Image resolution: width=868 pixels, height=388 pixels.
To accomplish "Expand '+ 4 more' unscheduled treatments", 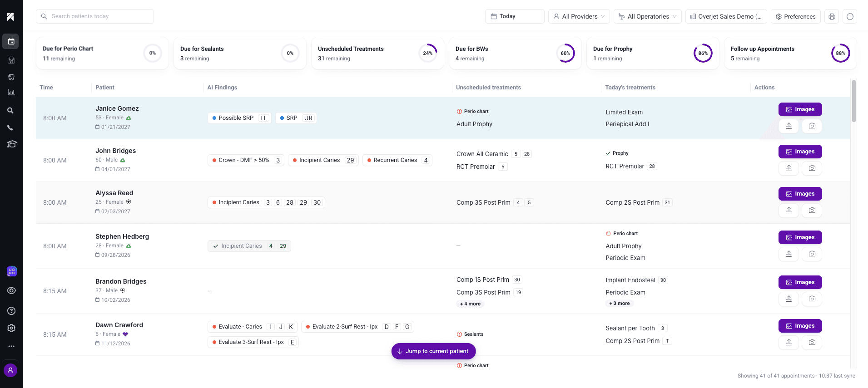I will [x=470, y=304].
